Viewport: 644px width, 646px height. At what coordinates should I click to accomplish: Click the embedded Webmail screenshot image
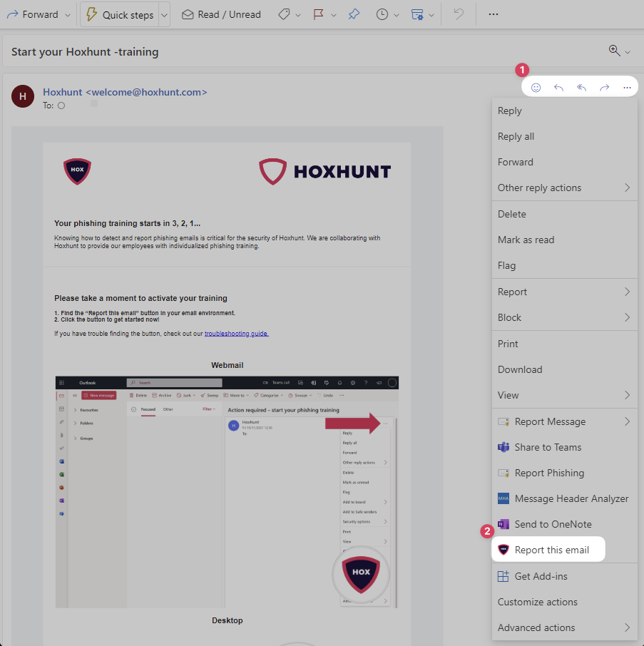(227, 492)
